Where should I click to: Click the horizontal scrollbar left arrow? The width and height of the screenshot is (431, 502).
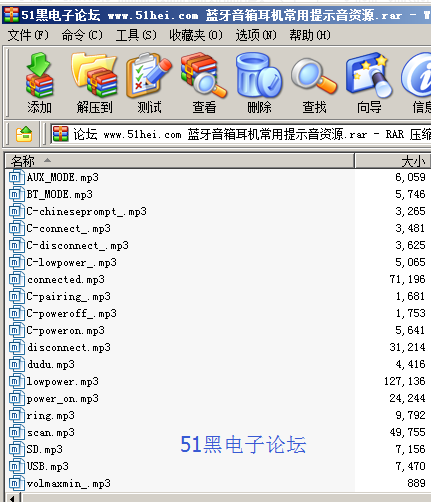13,498
